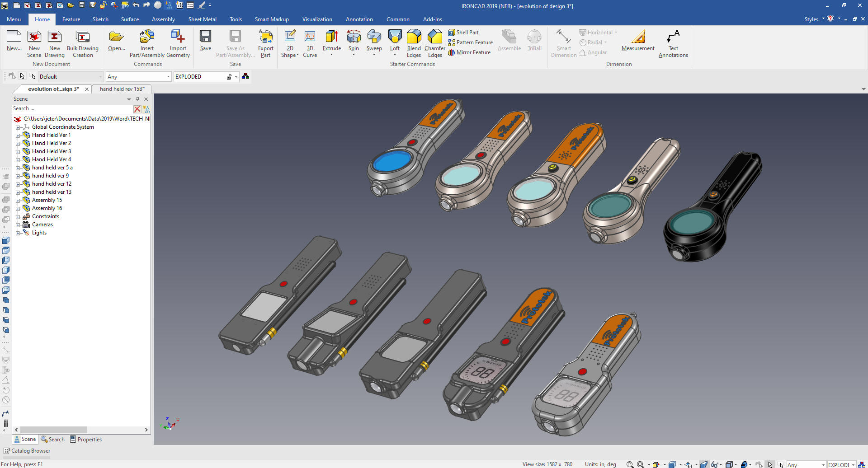Switch to hand held rev 15B document tab
This screenshot has height=468, width=868.
[x=122, y=89]
